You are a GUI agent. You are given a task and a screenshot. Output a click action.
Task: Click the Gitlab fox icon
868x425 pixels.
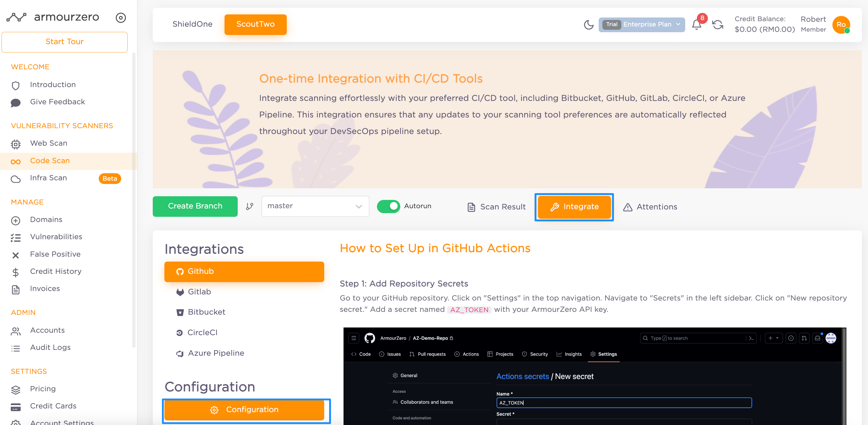(180, 292)
